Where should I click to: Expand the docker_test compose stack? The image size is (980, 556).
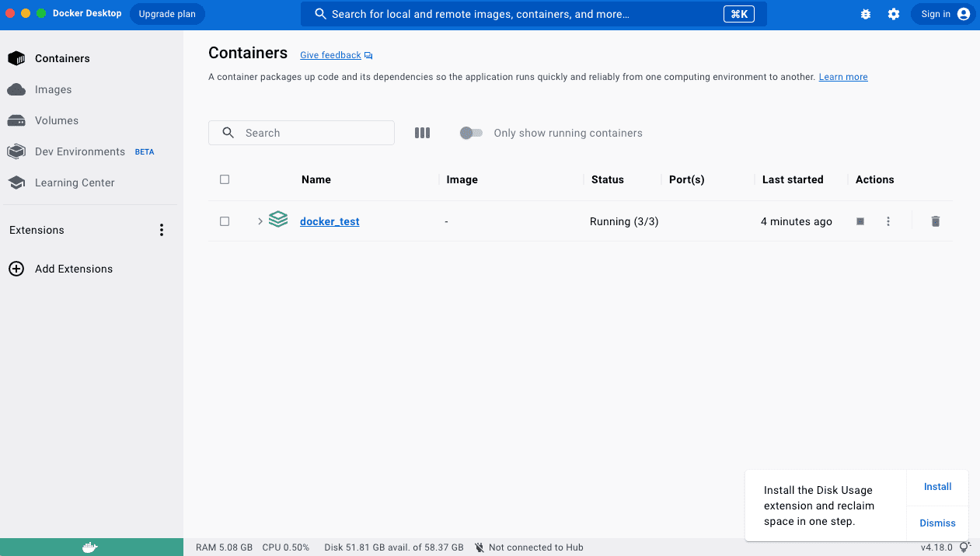click(260, 221)
